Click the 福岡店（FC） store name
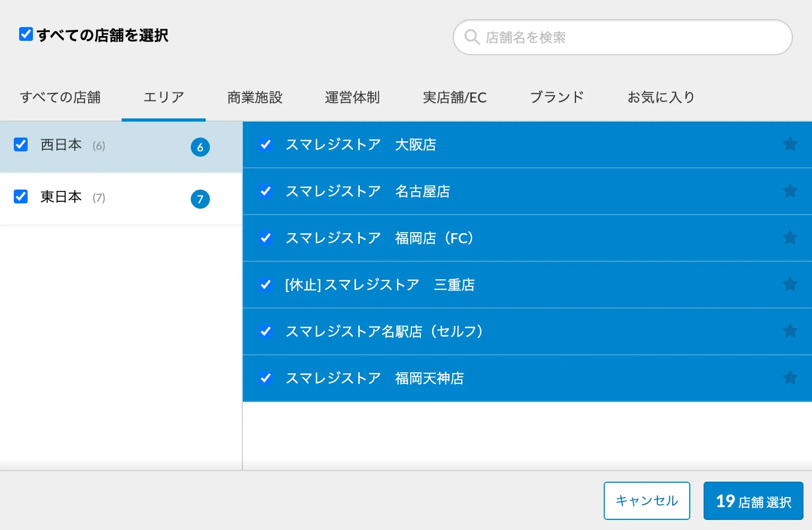This screenshot has height=530, width=812. [380, 238]
